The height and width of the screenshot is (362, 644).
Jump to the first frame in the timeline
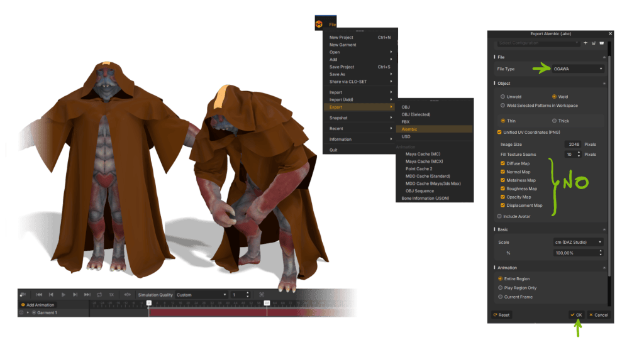(x=39, y=295)
